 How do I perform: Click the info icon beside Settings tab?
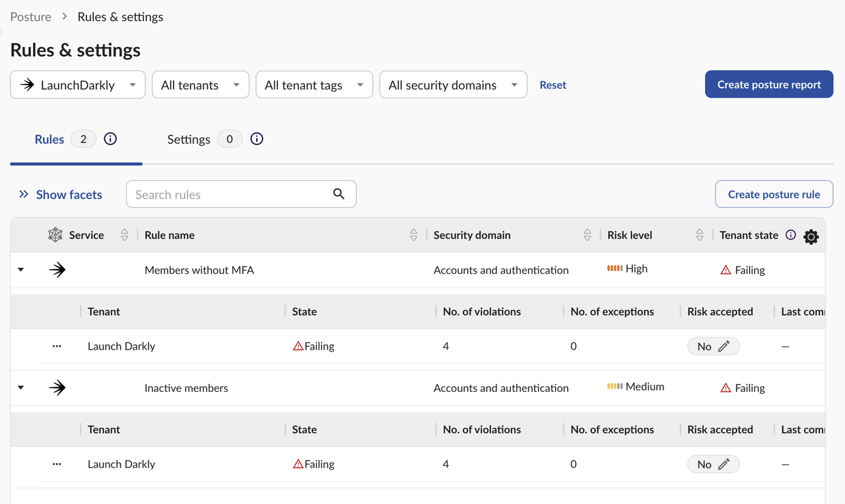pyautogui.click(x=257, y=139)
